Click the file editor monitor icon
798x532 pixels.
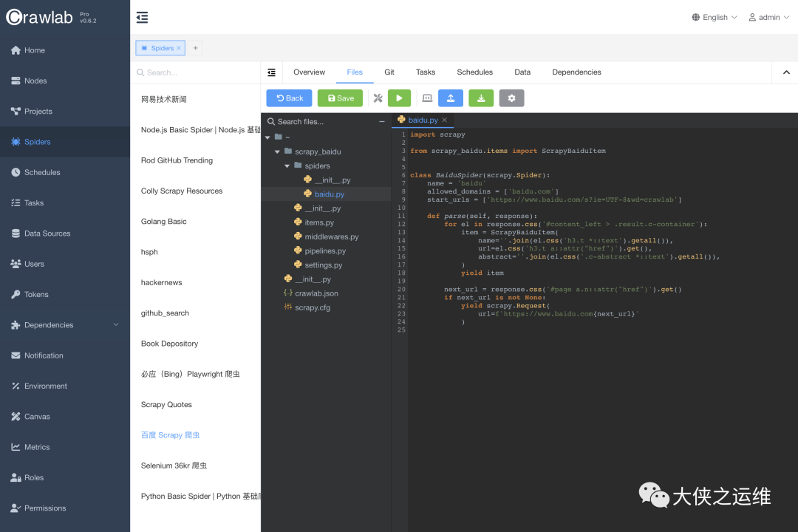(428, 98)
